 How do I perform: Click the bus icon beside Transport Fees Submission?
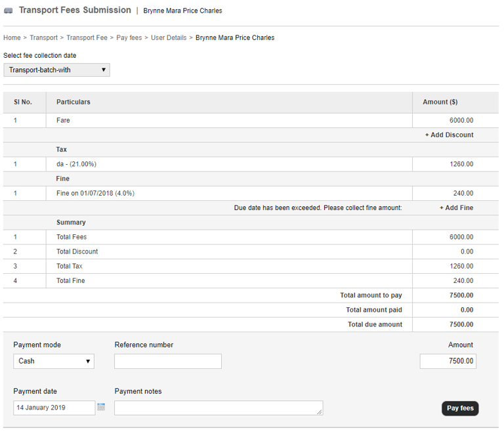pos(9,11)
